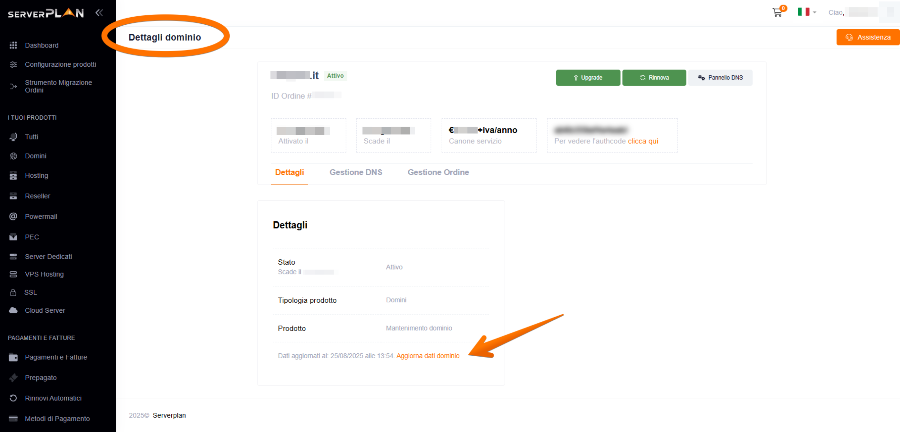The height and width of the screenshot is (432, 900).
Task: Open Powermail from the sidebar icon
Action: coord(13,216)
